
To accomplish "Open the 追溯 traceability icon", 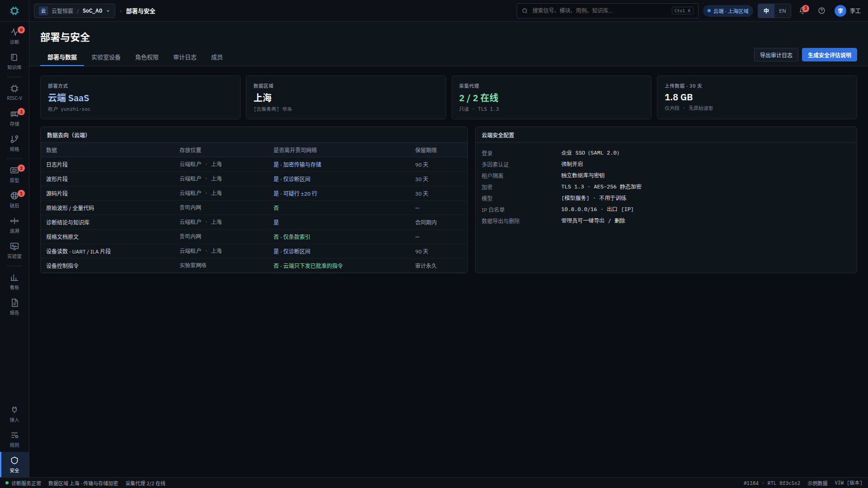I will 14,225.
